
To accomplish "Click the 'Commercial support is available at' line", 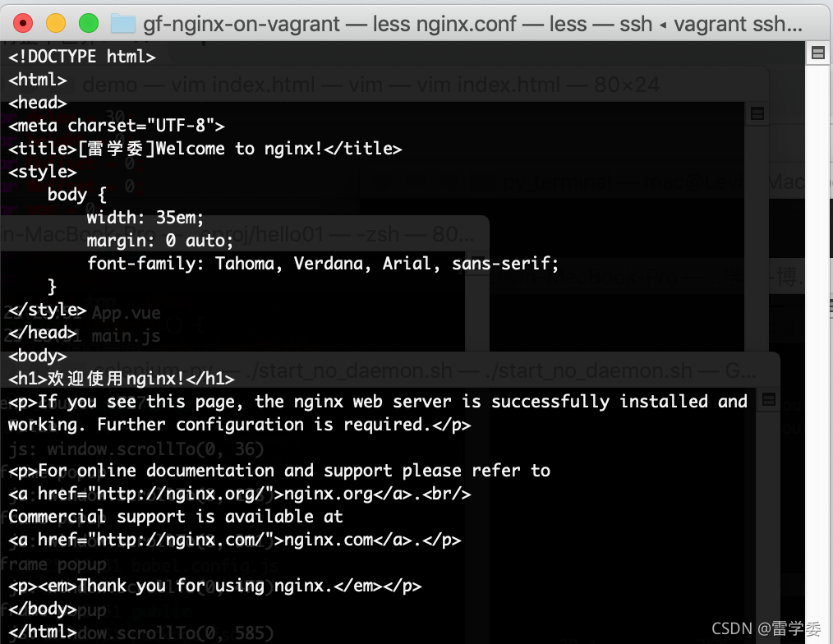I will click(175, 517).
